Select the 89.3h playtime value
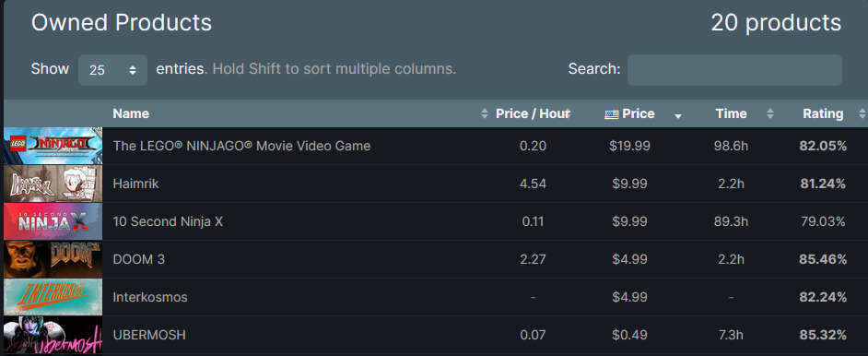This screenshot has height=356, width=868. 731,221
